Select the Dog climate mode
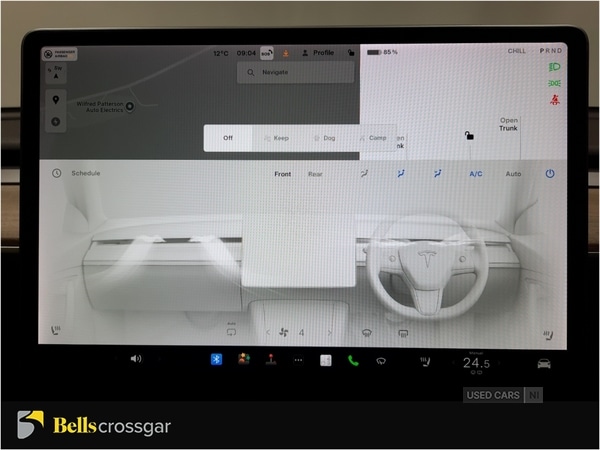Viewport: 600px width, 450px height. (x=326, y=138)
